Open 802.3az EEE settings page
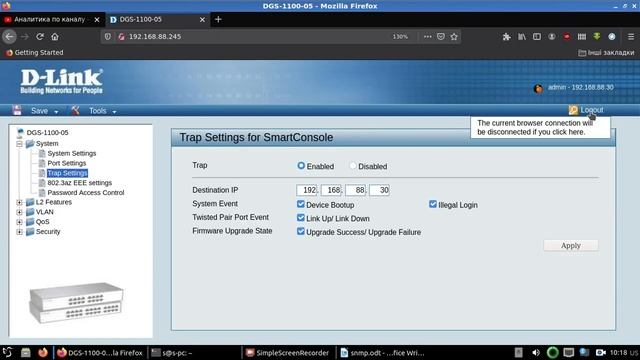640x360 pixels. click(79, 183)
